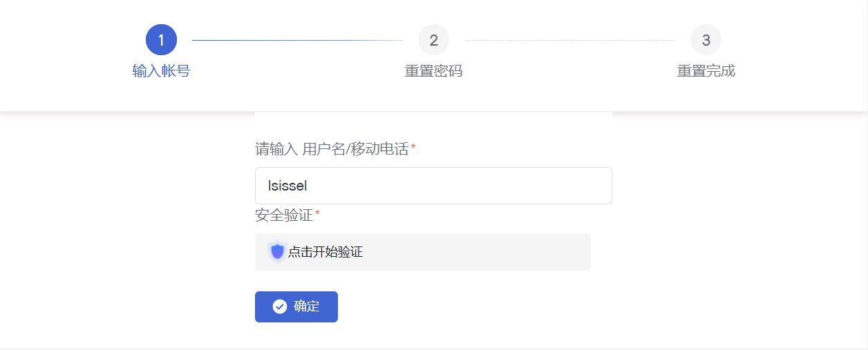Select the 重置密码 step label
This screenshot has height=350, width=868.
tap(433, 71)
